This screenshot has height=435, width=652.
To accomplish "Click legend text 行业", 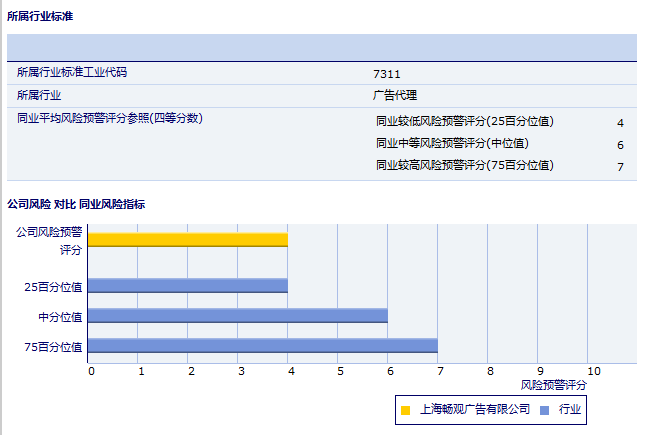I will [570, 410].
